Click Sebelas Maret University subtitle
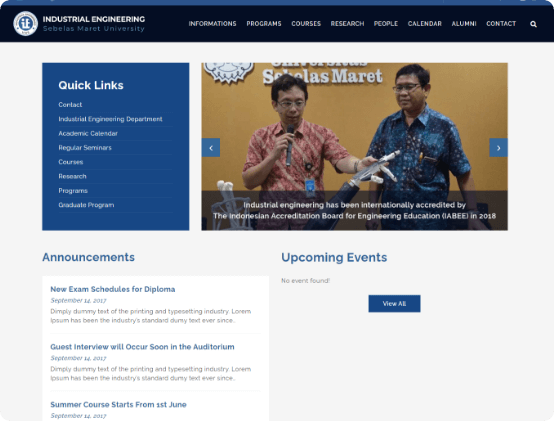 click(x=94, y=29)
